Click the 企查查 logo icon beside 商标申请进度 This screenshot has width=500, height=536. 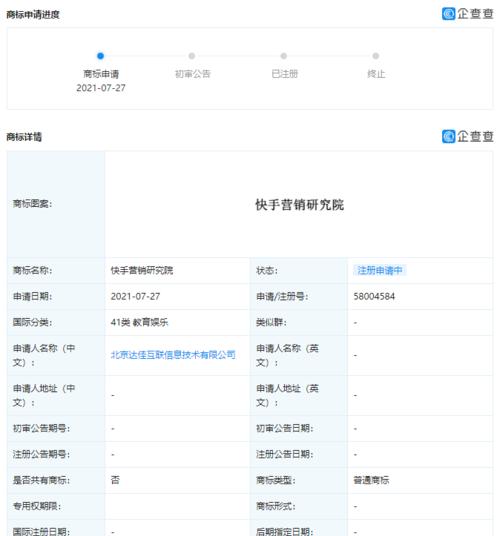click(x=448, y=14)
